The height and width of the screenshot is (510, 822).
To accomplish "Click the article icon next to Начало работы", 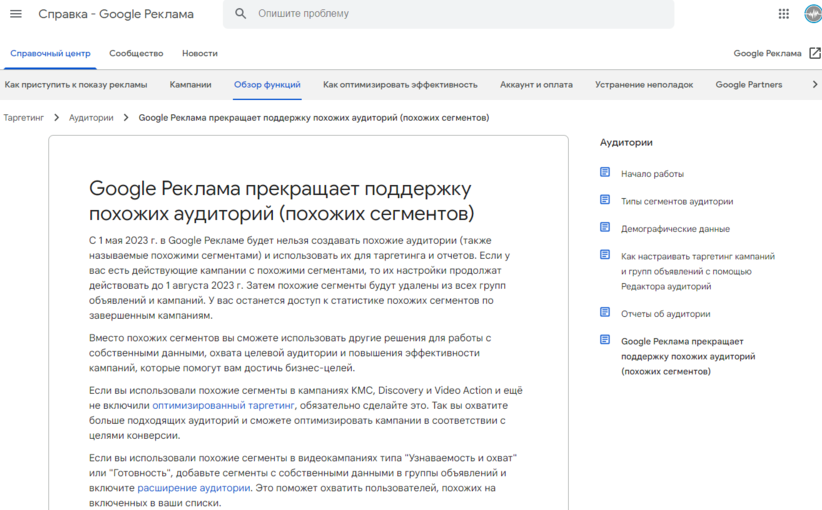I will click(605, 172).
